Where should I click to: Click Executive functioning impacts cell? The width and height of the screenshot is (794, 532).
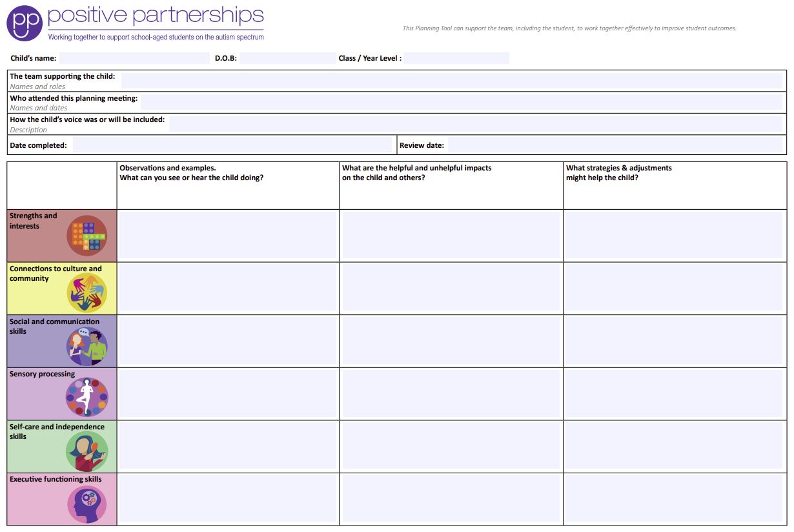[451, 499]
